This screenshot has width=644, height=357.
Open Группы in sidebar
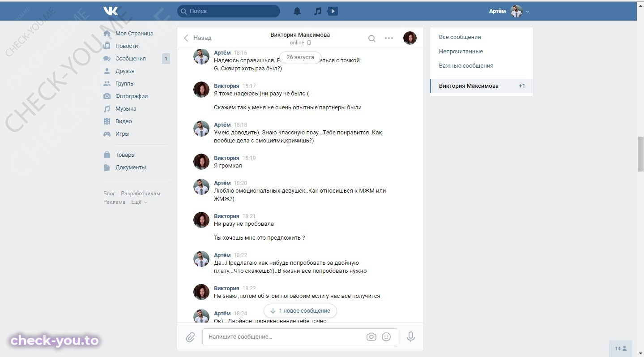(125, 84)
